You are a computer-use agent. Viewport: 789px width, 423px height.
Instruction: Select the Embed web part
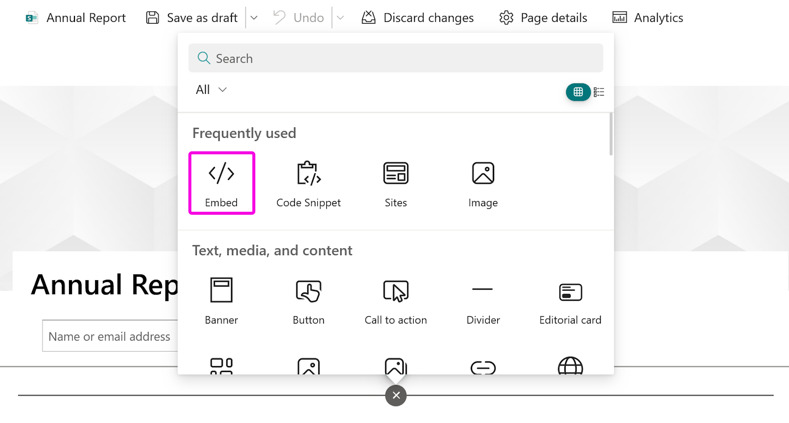click(221, 183)
